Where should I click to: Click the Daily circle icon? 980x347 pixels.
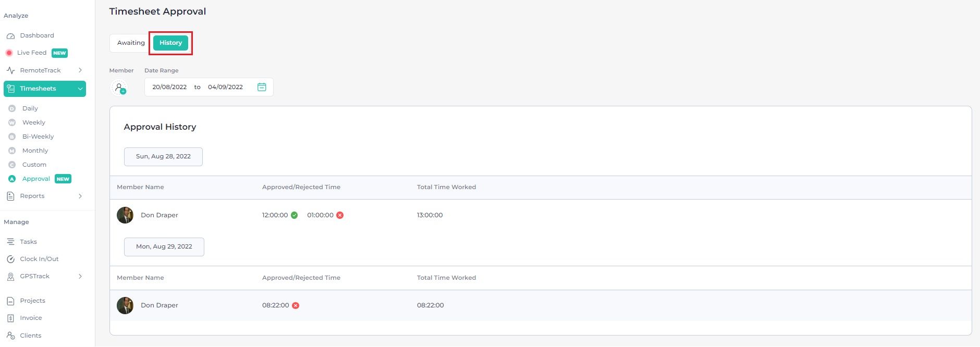12,108
